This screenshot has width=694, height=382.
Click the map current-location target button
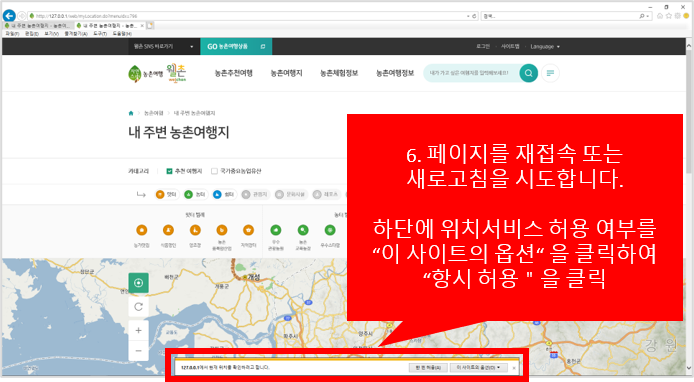[x=139, y=283]
